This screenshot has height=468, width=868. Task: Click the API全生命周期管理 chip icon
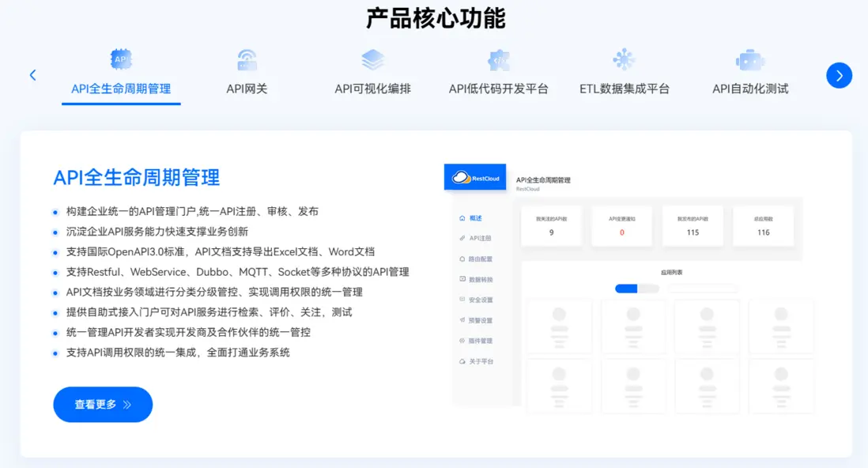click(121, 59)
